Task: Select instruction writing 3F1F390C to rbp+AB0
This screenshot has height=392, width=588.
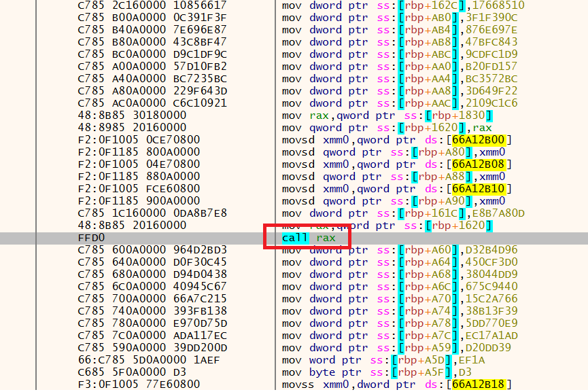Action: pos(400,18)
